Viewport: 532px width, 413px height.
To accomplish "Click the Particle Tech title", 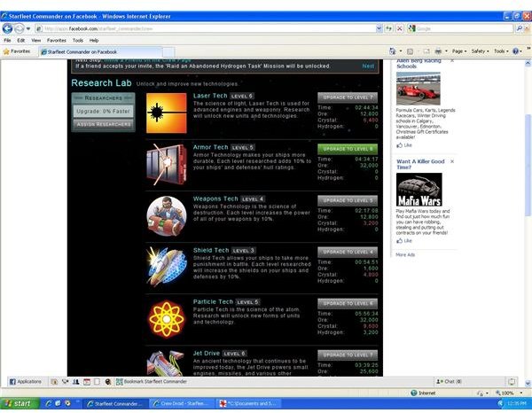I will [213, 302].
